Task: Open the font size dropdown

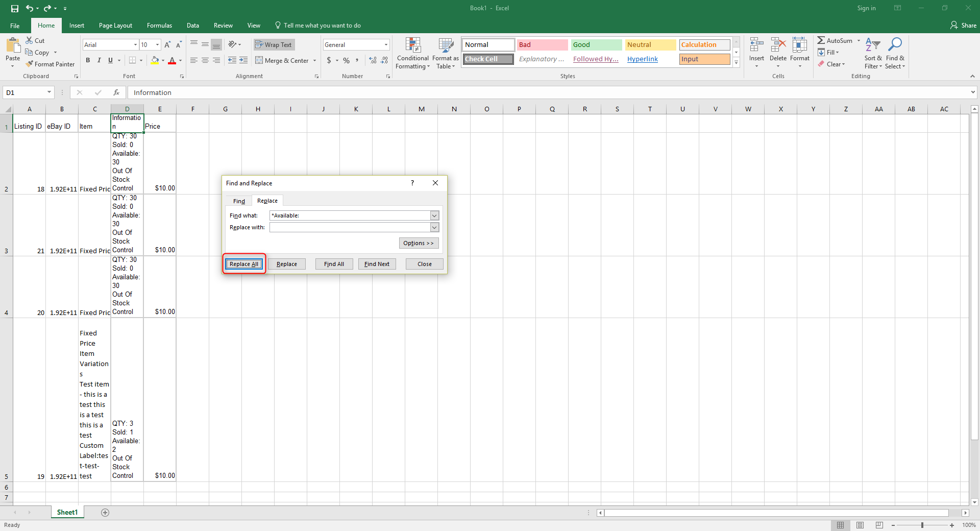Action: tap(157, 45)
